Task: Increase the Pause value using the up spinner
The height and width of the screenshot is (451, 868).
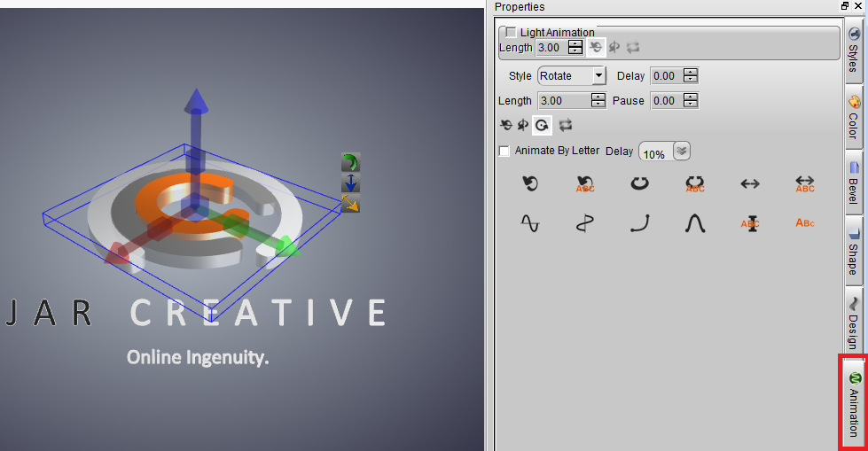Action: coord(691,97)
